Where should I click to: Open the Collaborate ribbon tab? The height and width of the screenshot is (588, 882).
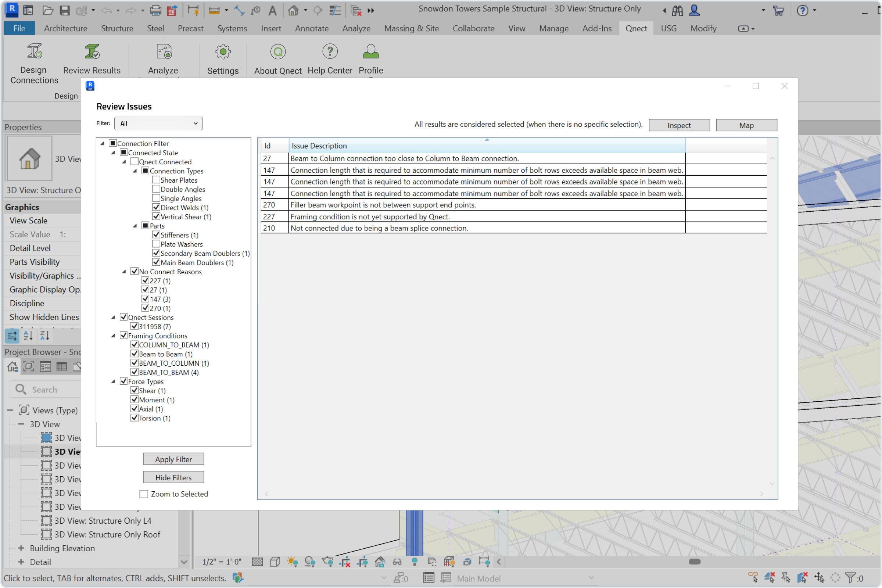pos(473,29)
